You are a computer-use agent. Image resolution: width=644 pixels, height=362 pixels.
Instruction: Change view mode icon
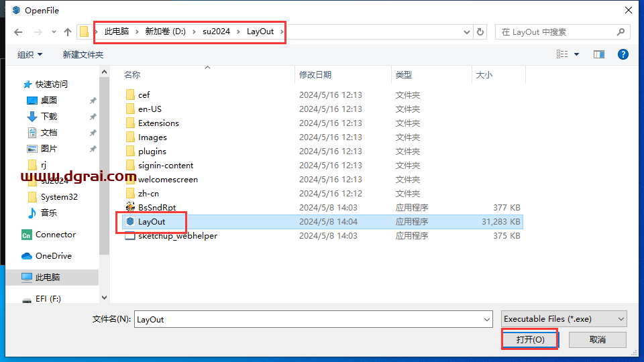(x=562, y=54)
